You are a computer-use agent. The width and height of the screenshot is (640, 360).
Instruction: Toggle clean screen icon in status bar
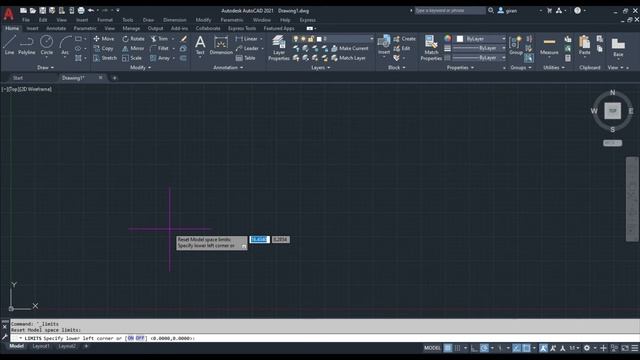coord(625,348)
